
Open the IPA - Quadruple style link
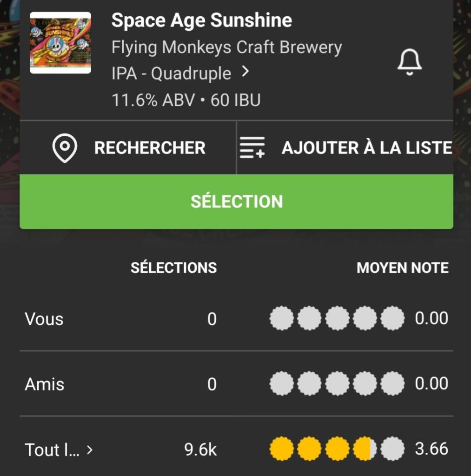[171, 73]
